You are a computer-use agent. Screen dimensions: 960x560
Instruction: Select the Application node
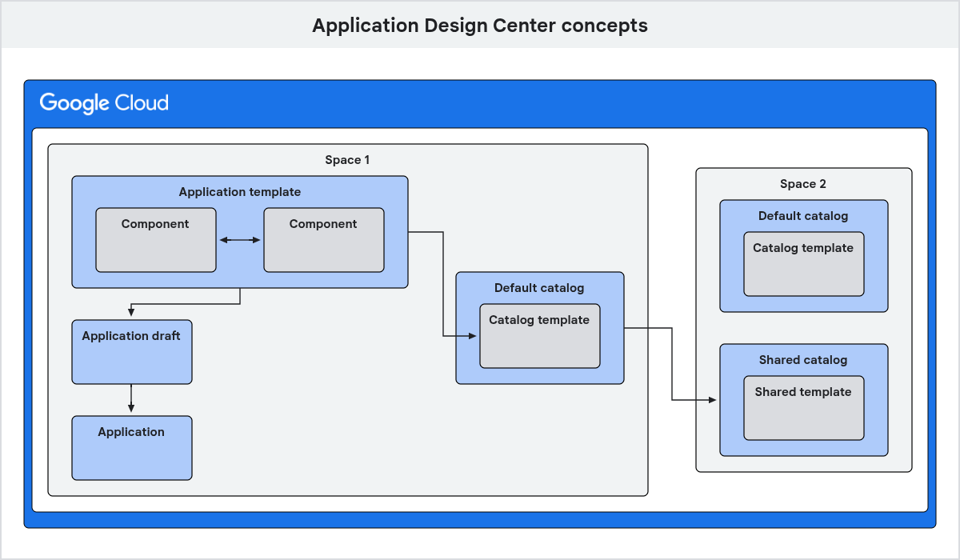click(131, 448)
